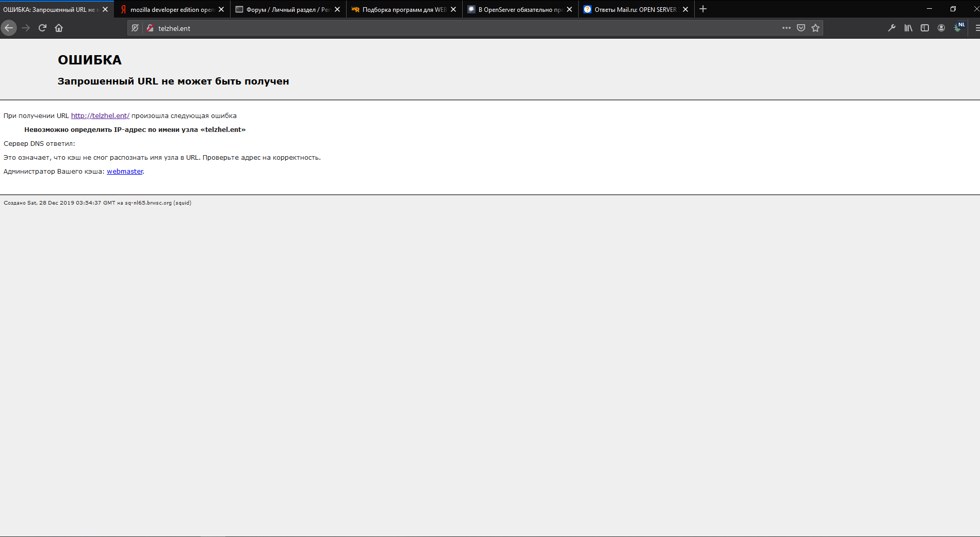Click the back navigation arrow
980x537 pixels.
[x=9, y=28]
